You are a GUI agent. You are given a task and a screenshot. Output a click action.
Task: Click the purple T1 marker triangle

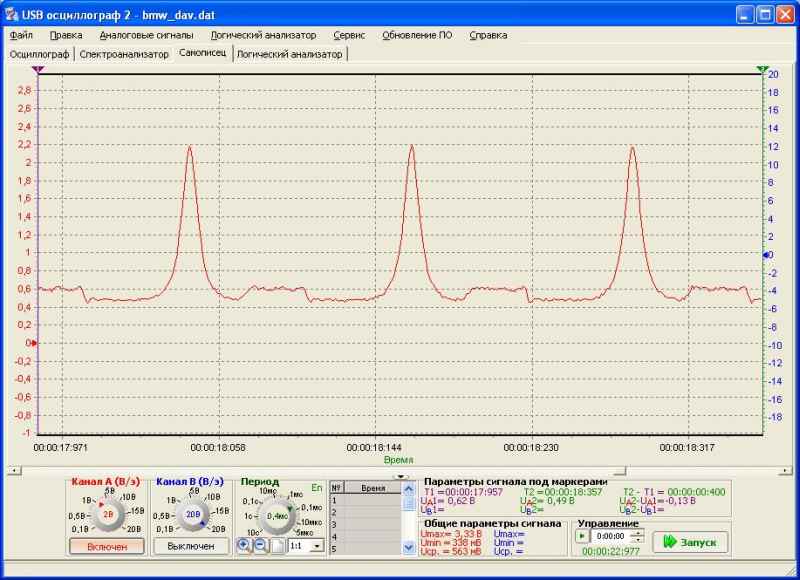pos(38,69)
